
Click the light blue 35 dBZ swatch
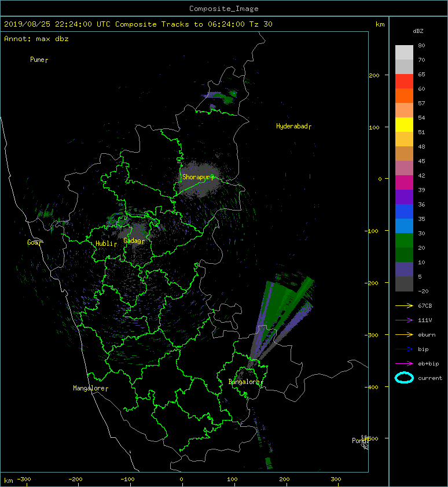[404, 226]
